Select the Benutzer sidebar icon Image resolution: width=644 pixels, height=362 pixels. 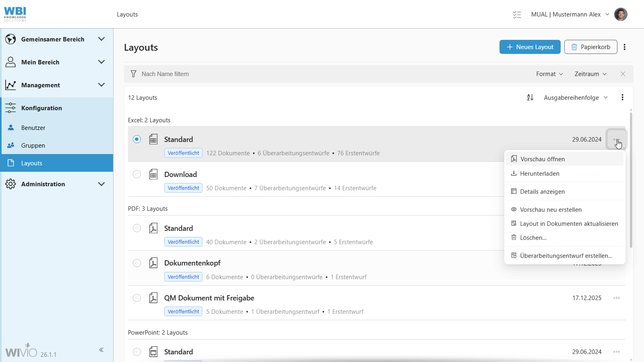pos(10,128)
